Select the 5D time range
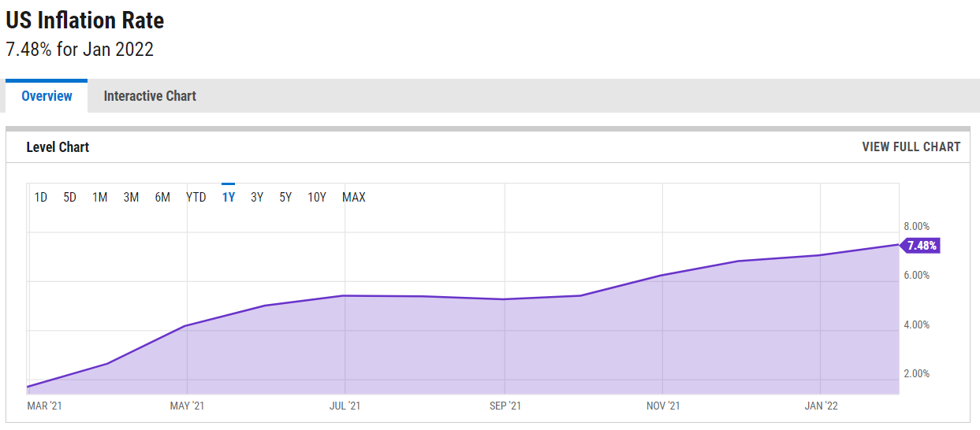The image size is (980, 430). click(x=70, y=197)
